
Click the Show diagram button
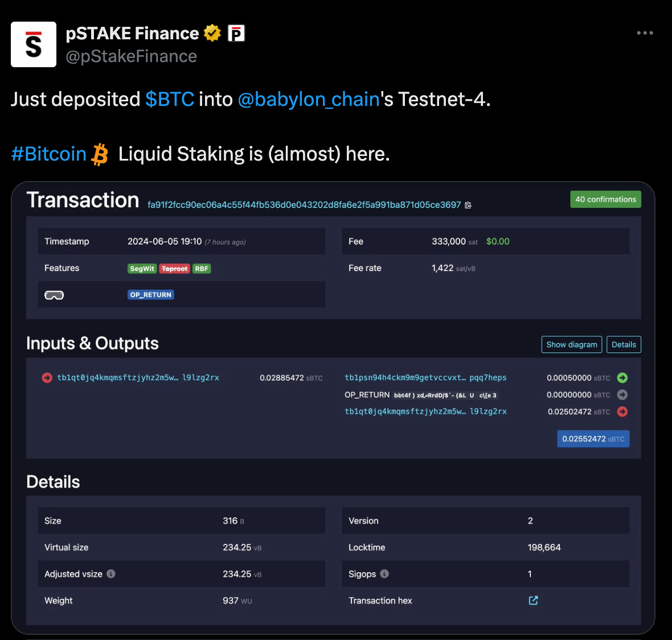(572, 344)
